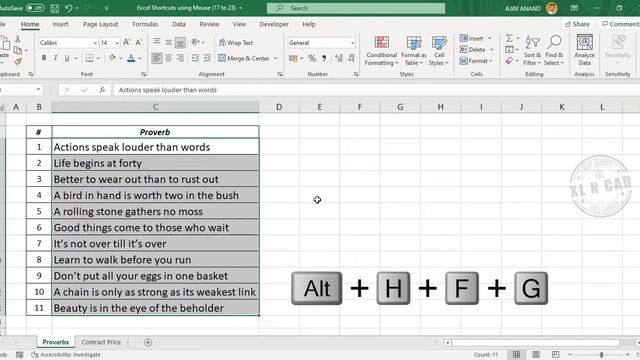
Task: Toggle Center alignment
Action: [168, 58]
